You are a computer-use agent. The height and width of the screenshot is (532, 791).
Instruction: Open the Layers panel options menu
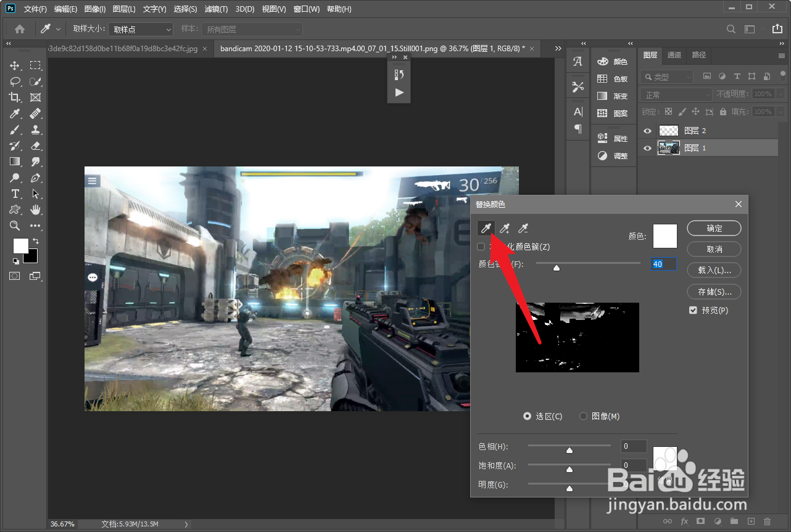(x=782, y=55)
